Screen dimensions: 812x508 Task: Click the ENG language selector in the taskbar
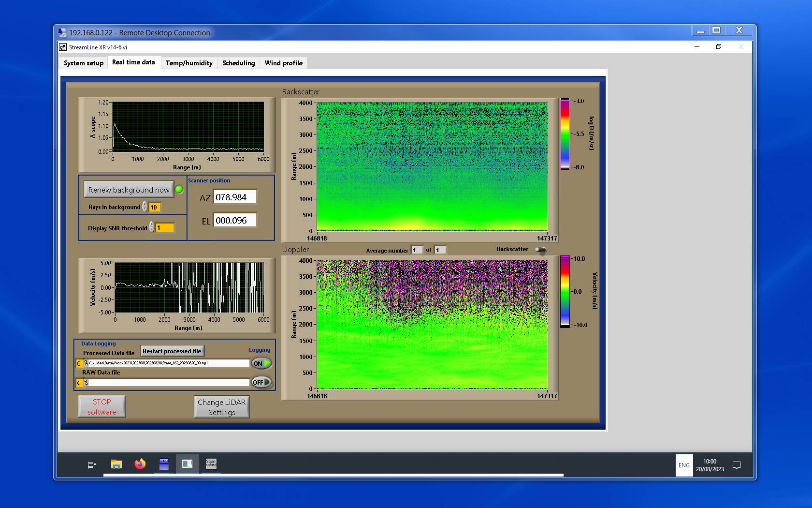tap(684, 465)
